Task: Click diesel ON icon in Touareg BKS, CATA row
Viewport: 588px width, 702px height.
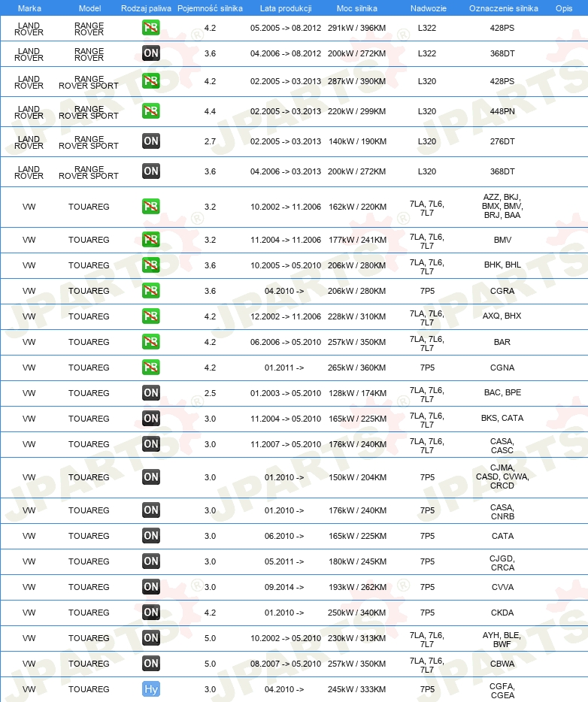Action: click(x=151, y=418)
